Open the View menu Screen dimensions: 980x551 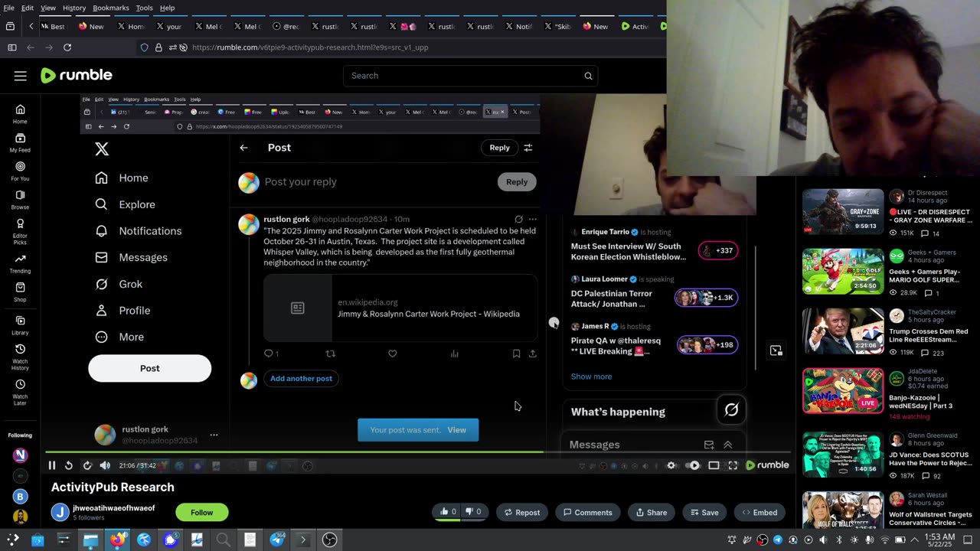click(48, 8)
